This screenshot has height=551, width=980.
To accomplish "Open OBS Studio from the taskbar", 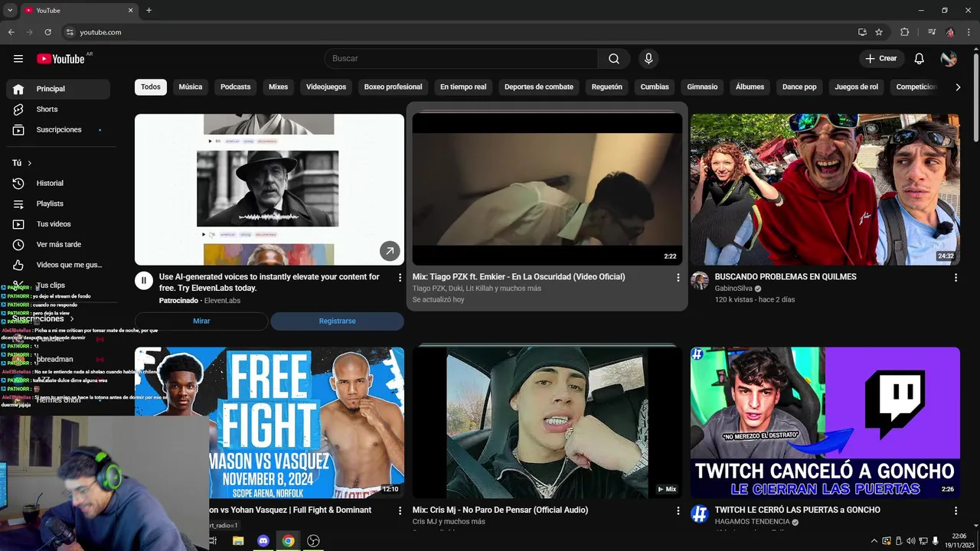I will pos(313,541).
